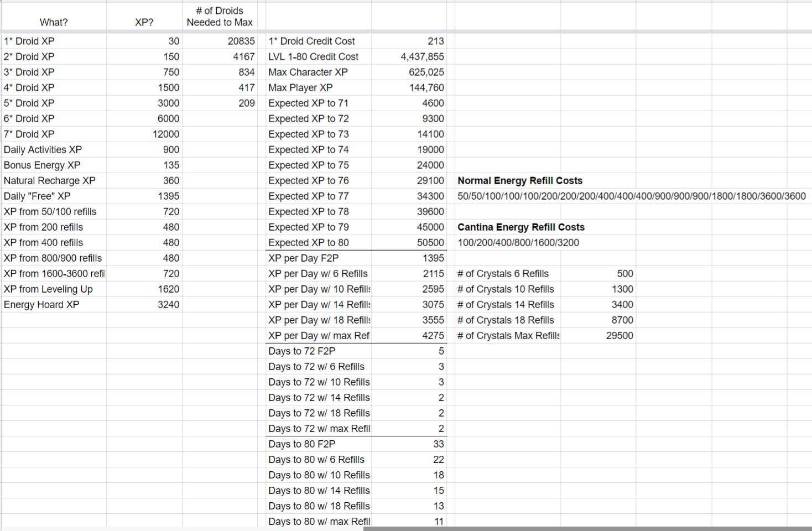
Task: Click 'Days to 80 w/ 10 Refills' cell
Action: click(x=318, y=475)
